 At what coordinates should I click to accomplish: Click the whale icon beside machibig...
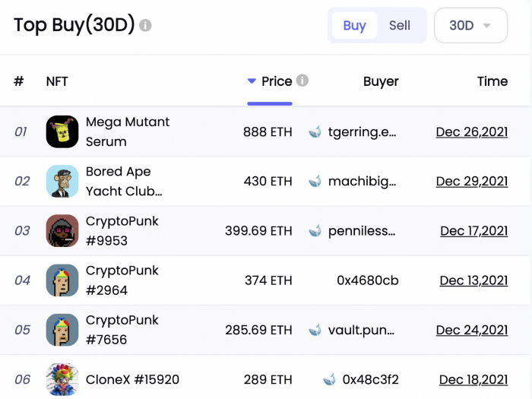[x=315, y=181]
